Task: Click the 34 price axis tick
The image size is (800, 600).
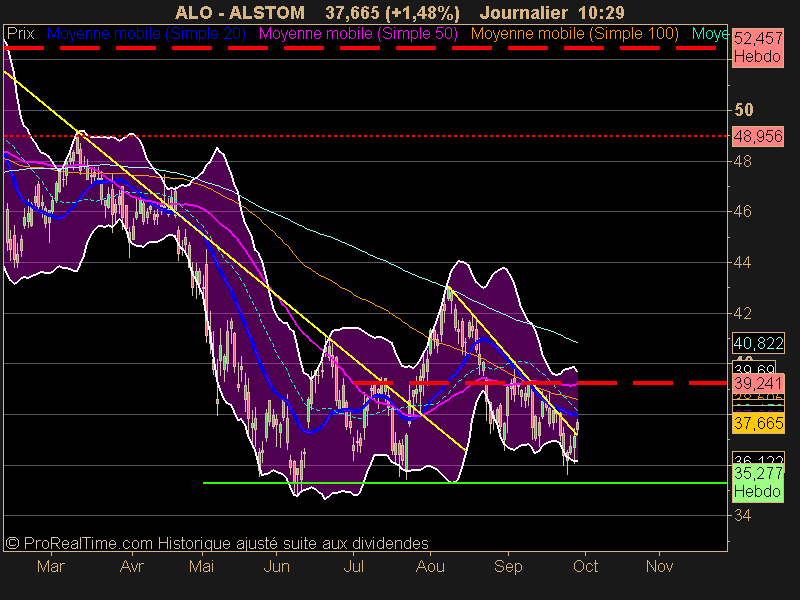Action: point(742,515)
